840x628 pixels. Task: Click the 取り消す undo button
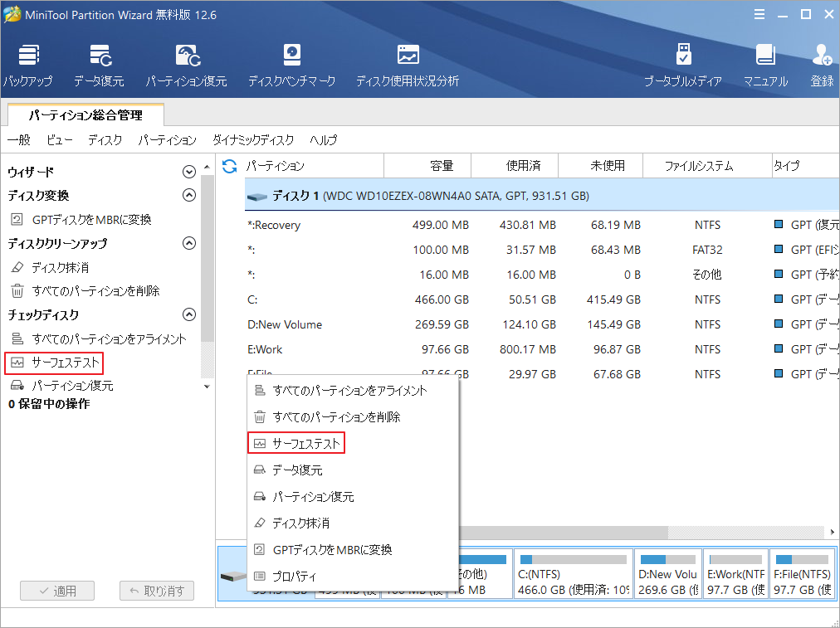(156, 591)
